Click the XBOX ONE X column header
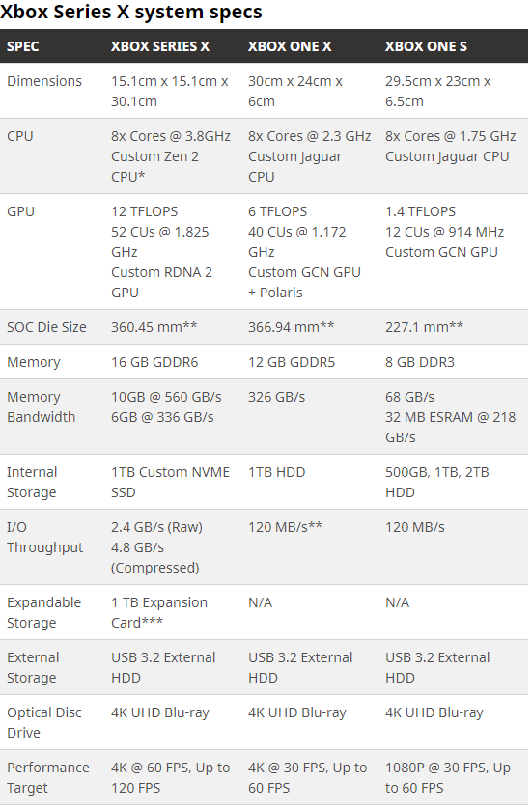The image size is (532, 810). point(290,46)
